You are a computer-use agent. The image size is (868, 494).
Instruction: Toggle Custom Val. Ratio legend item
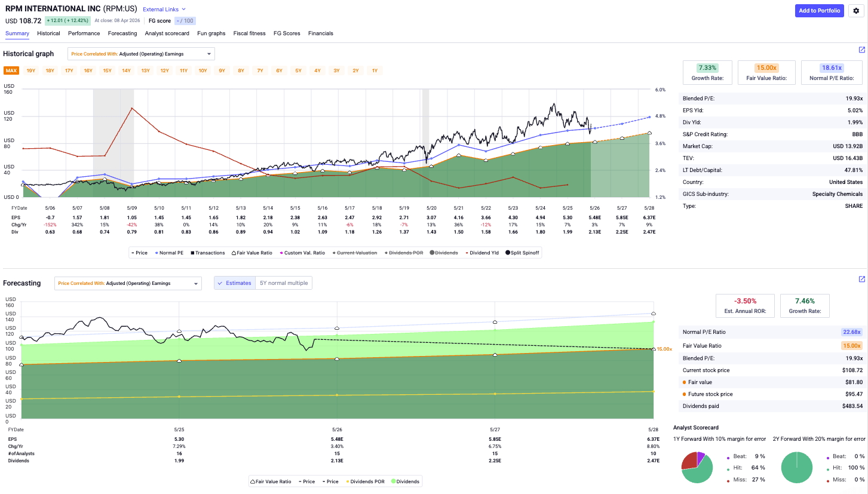[x=302, y=253]
